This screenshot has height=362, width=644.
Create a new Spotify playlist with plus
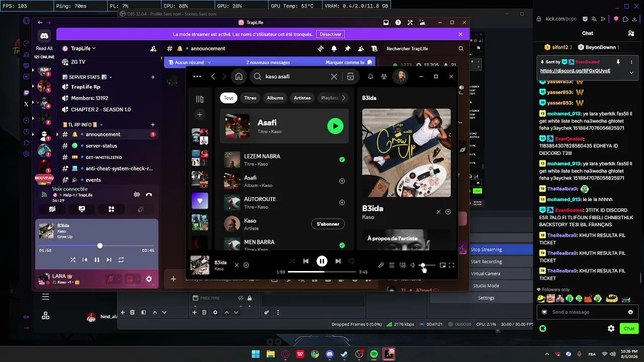coord(200,115)
